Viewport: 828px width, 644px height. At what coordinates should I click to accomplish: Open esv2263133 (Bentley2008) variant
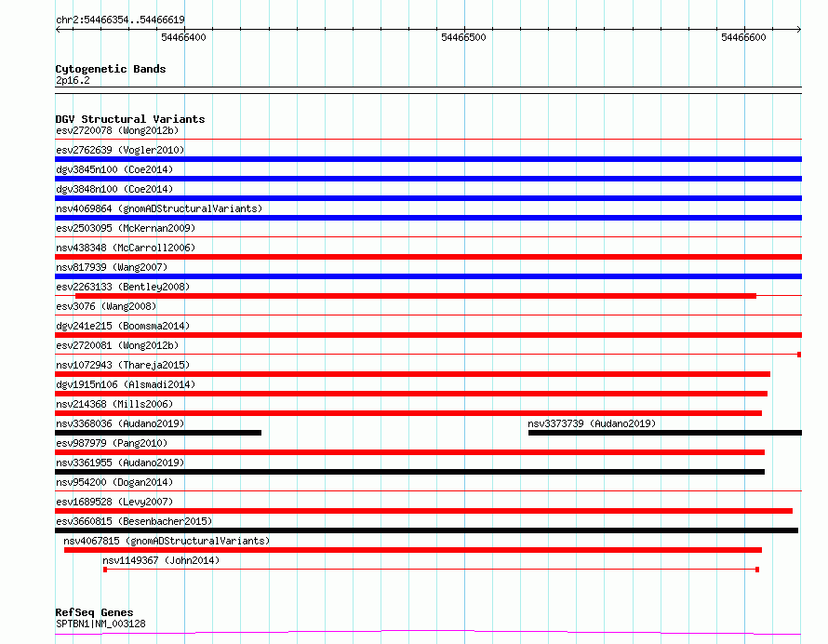(x=123, y=287)
